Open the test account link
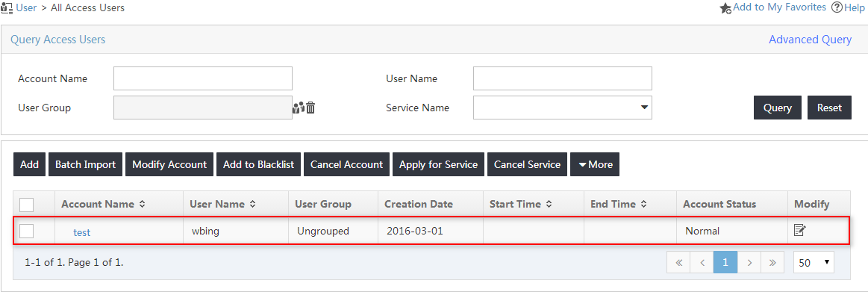 click(x=82, y=232)
